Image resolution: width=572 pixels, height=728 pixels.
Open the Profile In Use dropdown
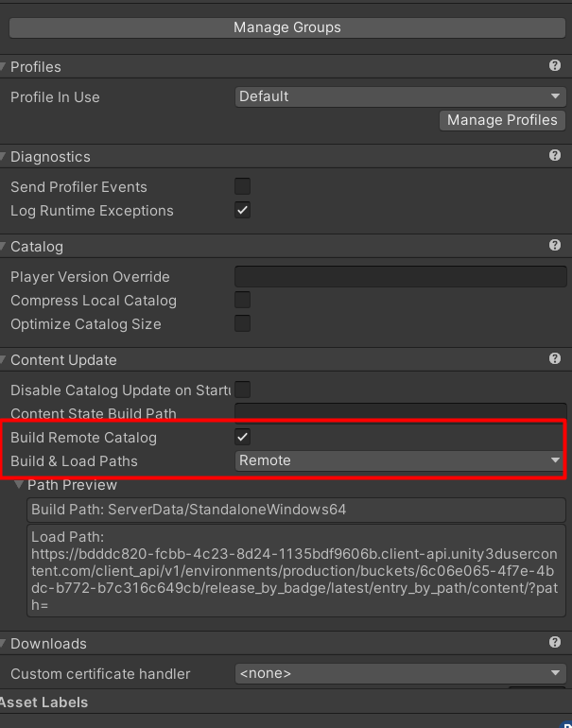click(x=400, y=96)
